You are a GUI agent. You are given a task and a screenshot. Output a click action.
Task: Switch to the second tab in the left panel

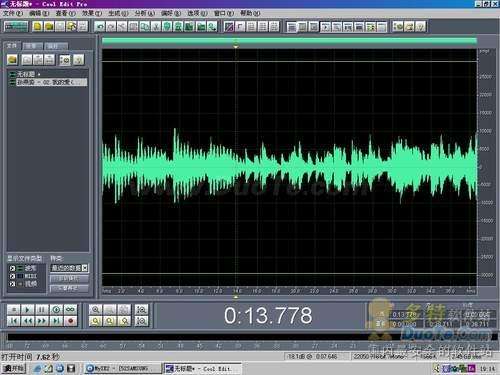click(32, 46)
